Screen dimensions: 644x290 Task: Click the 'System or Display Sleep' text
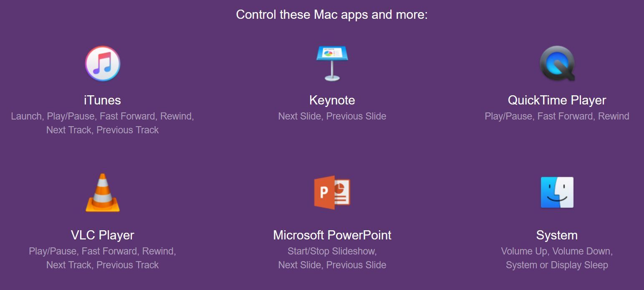coord(557,265)
